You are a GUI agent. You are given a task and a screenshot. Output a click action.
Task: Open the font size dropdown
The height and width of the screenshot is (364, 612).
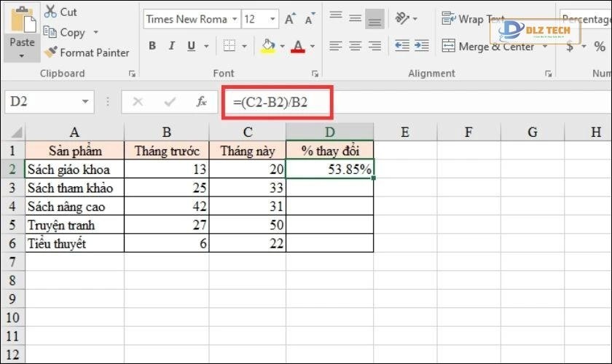272,20
